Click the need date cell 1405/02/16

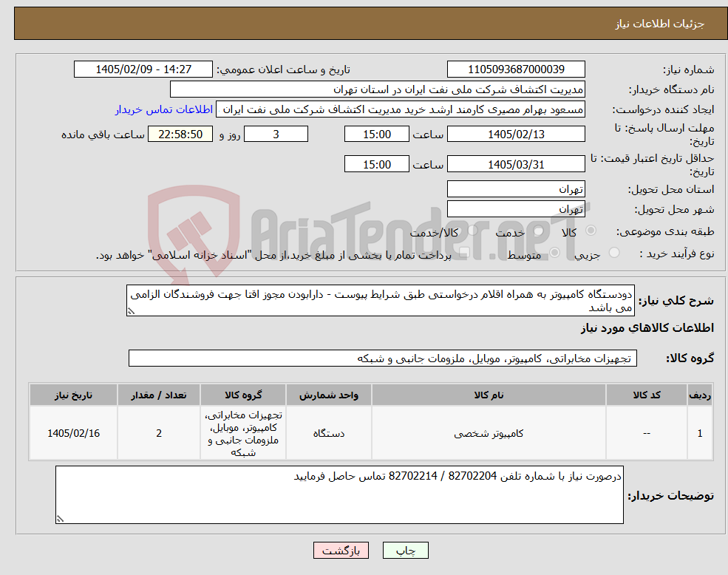point(73,433)
